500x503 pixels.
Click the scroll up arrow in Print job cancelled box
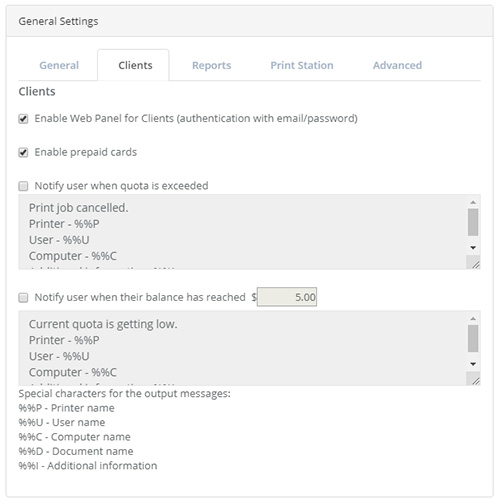click(473, 202)
